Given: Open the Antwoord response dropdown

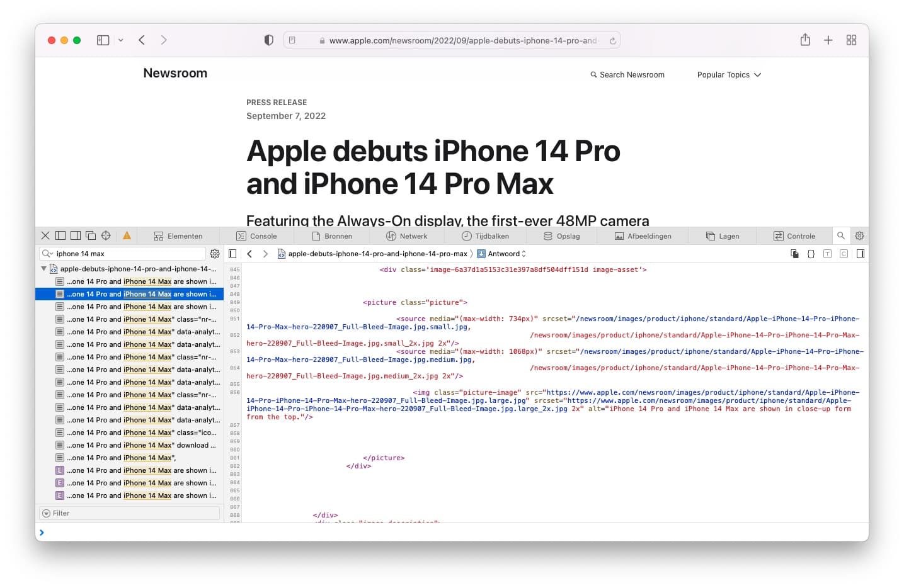Looking at the screenshot, I should (501, 254).
